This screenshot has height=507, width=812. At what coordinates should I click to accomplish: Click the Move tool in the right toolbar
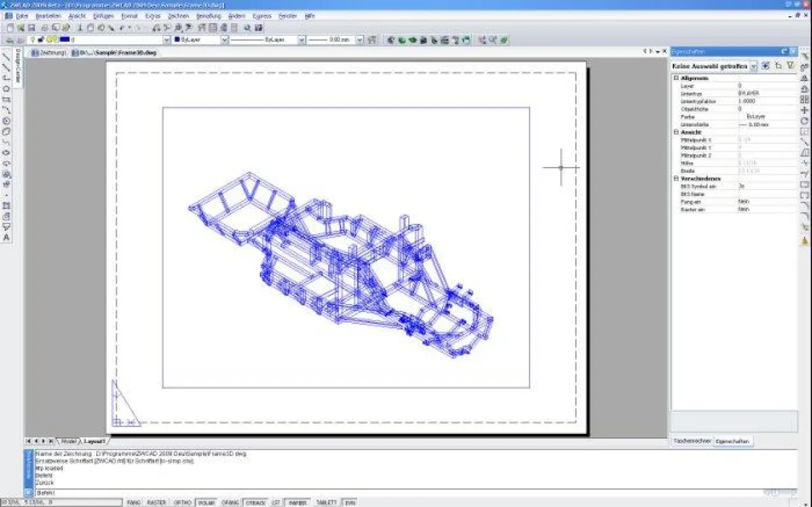click(805, 110)
